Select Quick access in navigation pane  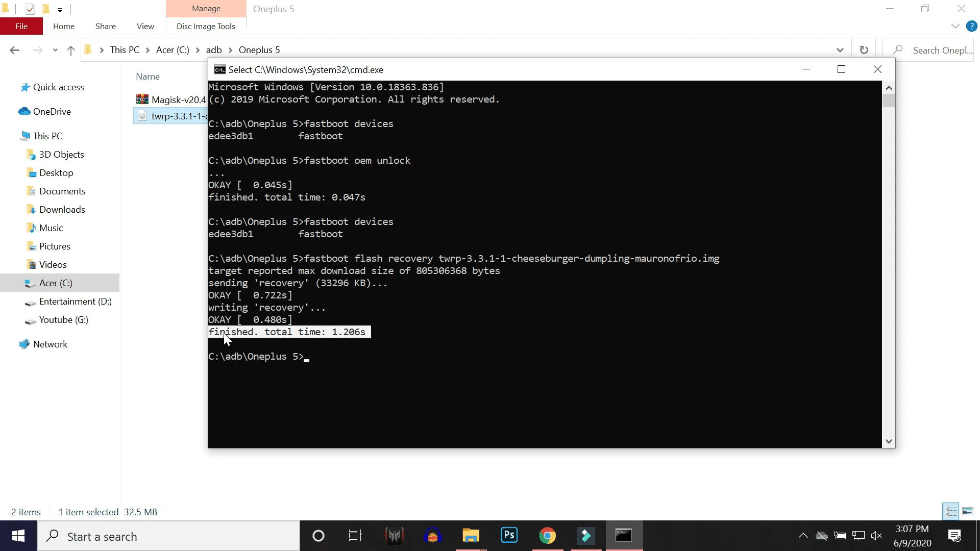(x=58, y=87)
